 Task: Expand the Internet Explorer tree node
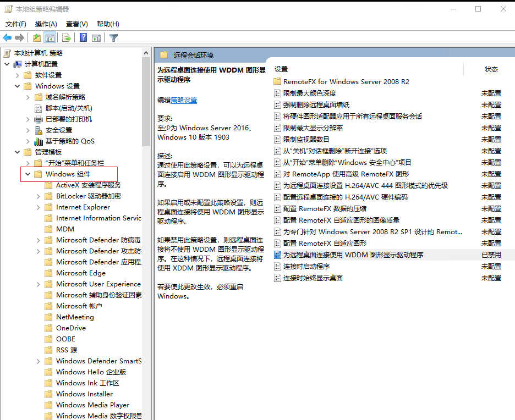click(38, 207)
